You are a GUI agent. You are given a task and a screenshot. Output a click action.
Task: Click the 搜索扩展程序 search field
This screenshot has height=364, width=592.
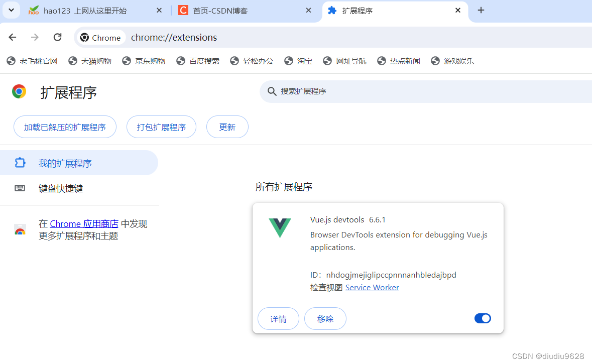425,91
